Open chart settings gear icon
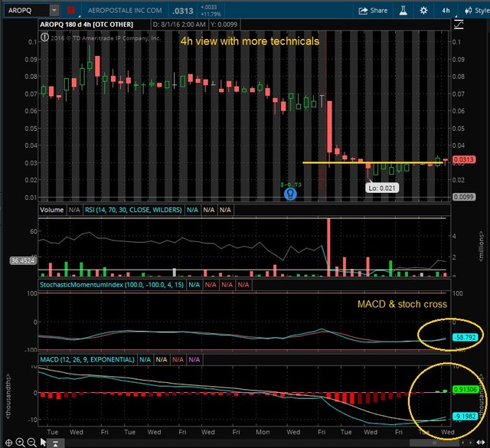 point(423,11)
